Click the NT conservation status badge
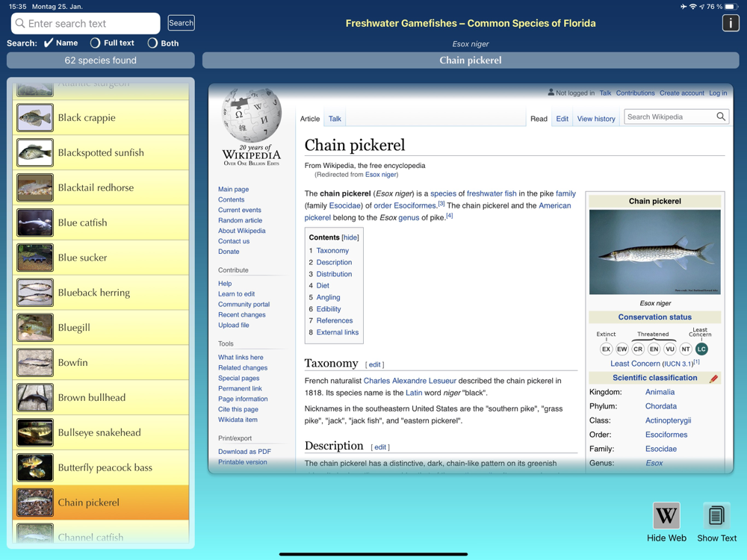Image resolution: width=747 pixels, height=560 pixels. [686, 349]
